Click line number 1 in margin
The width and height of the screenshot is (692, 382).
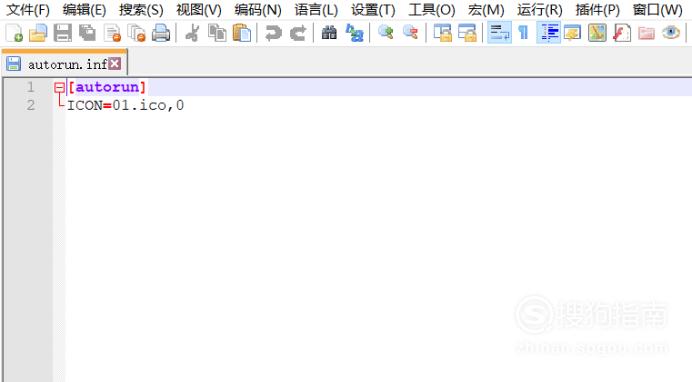point(30,87)
